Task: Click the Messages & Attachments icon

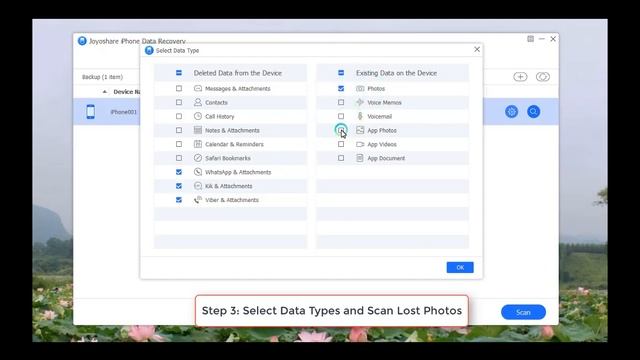Action: click(198, 88)
